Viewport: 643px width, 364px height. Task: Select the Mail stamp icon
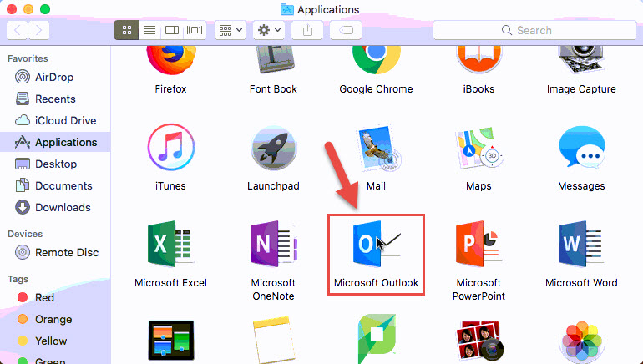[x=378, y=149]
